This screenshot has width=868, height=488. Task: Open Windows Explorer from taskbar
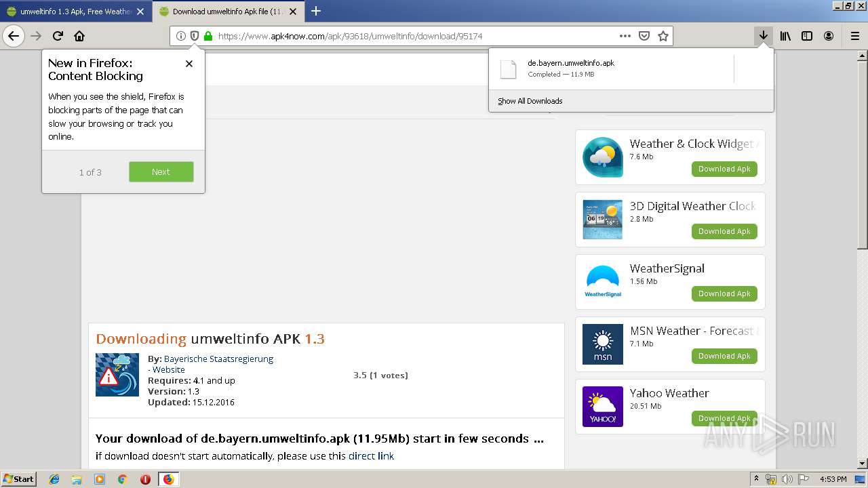[77, 479]
